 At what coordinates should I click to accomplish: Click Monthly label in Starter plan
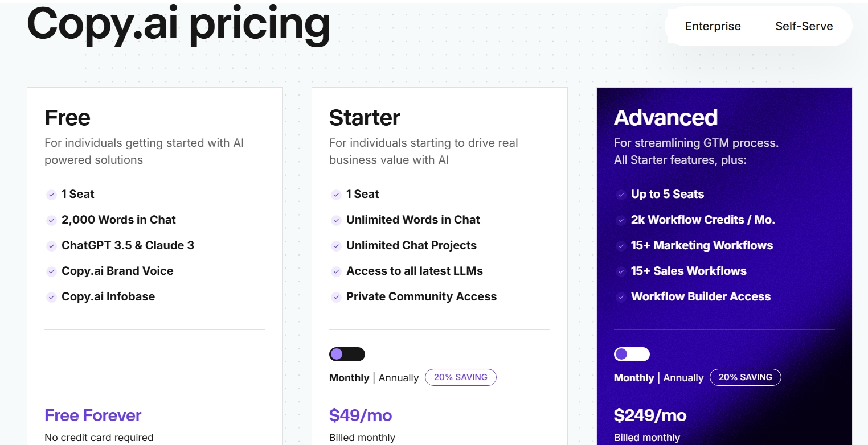(x=349, y=378)
